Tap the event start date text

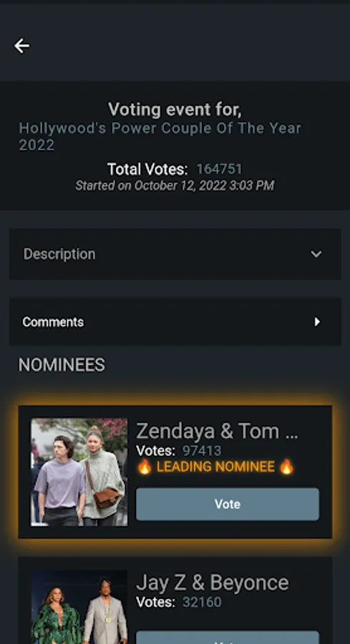point(175,185)
